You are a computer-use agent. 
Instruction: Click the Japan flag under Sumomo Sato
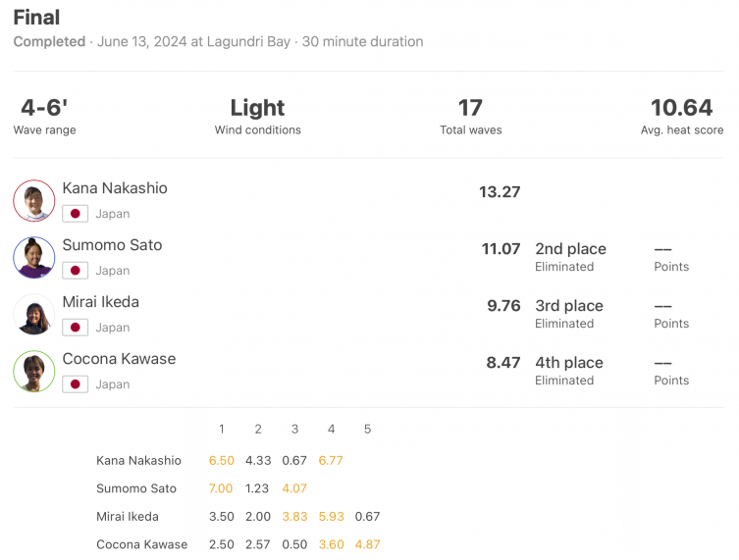[75, 271]
